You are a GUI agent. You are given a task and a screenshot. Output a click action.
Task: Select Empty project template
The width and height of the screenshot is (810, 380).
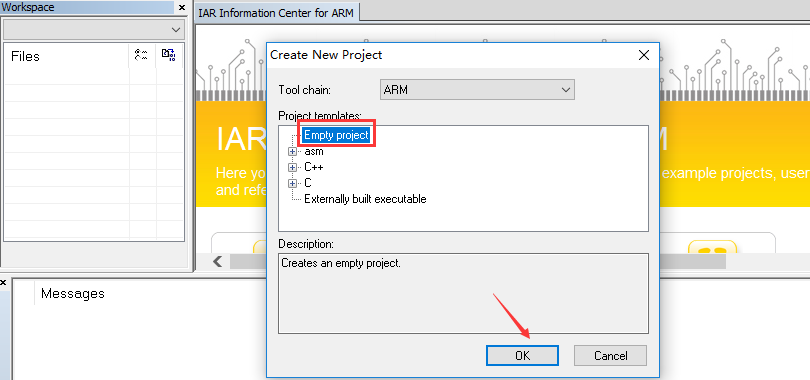tap(336, 136)
